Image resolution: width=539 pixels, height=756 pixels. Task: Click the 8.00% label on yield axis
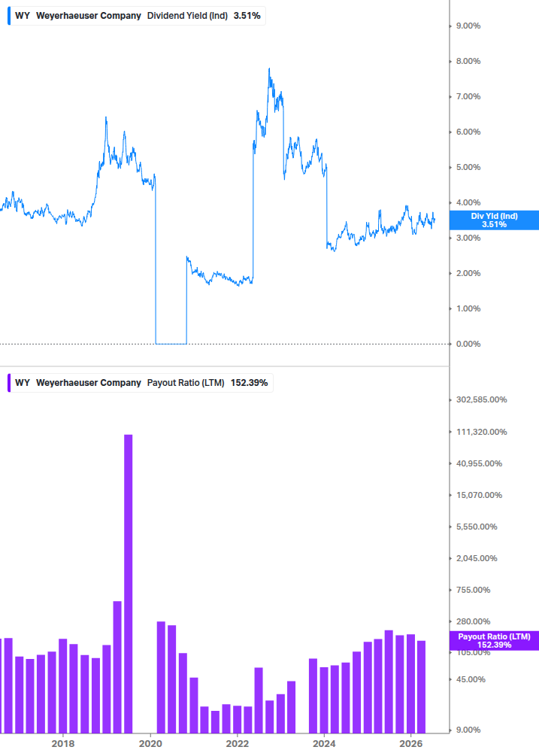(468, 61)
